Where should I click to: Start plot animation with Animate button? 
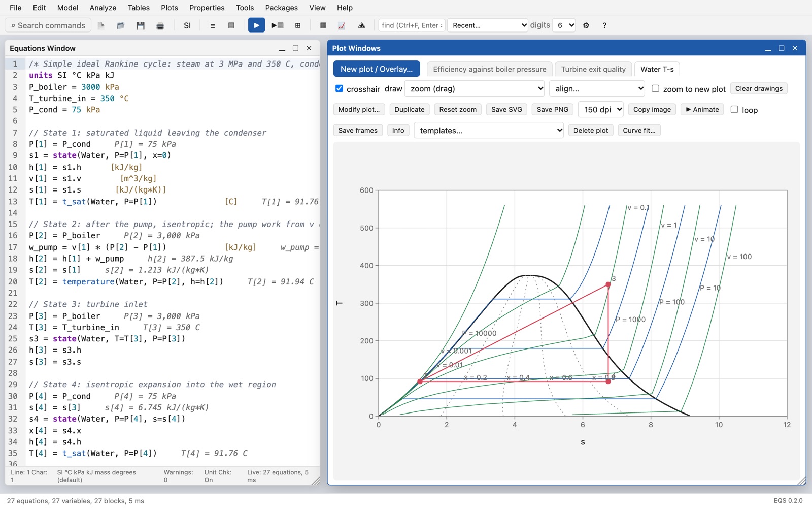pos(702,109)
